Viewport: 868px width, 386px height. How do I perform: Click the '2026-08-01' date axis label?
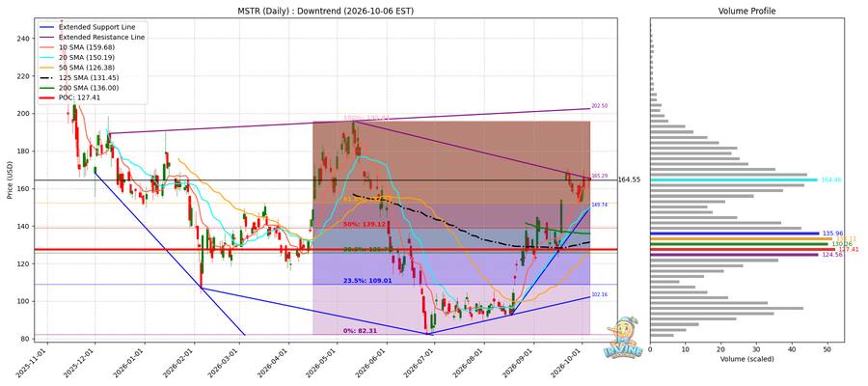click(468, 362)
